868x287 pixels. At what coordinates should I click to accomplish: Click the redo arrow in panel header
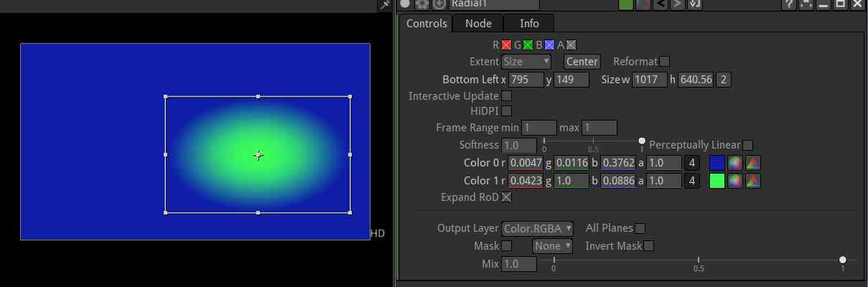pyautogui.click(x=677, y=4)
